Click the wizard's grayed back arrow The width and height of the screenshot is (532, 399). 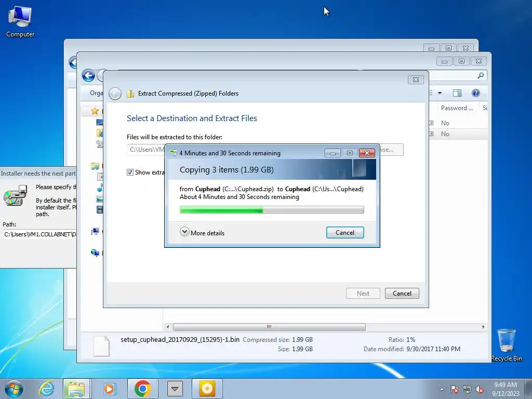coord(115,94)
